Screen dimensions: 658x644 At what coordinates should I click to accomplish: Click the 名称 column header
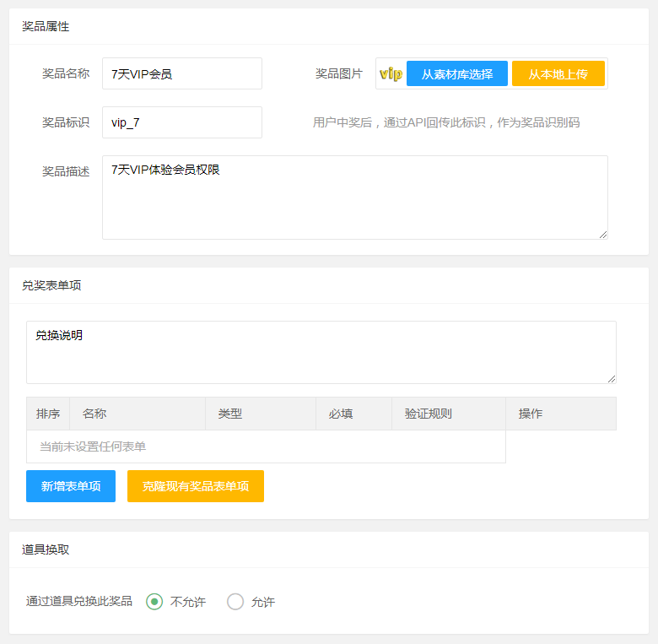click(x=138, y=414)
